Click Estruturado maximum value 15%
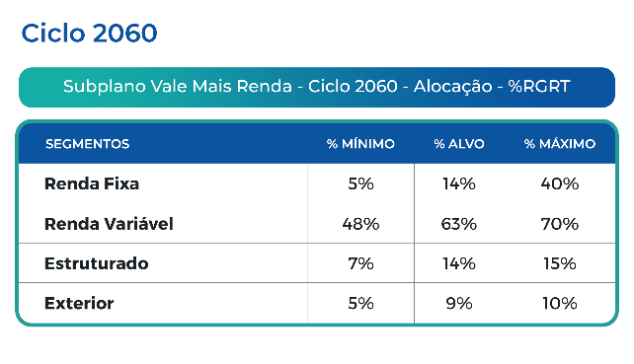This screenshot has width=634, height=364. 560,263
